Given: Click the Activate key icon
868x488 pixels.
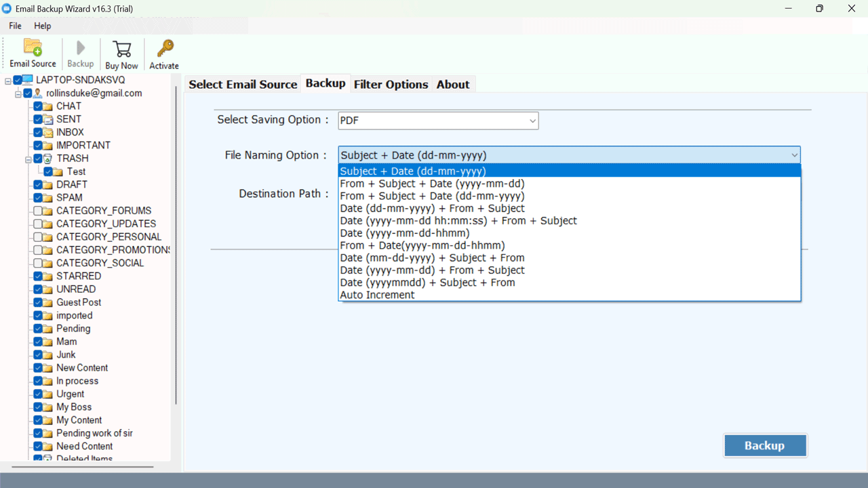Looking at the screenshot, I should pos(164,49).
